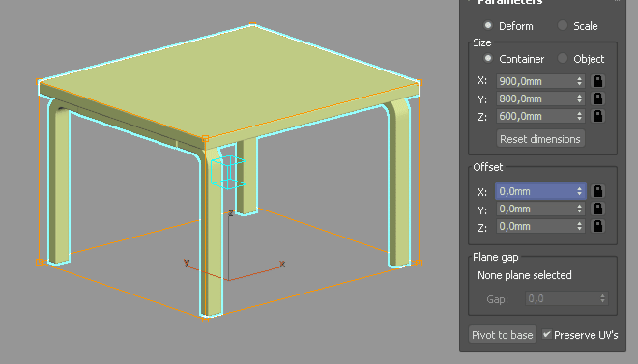This screenshot has width=638, height=364.
Task: Toggle the Preserve UV's checkbox
Action: pos(547,335)
